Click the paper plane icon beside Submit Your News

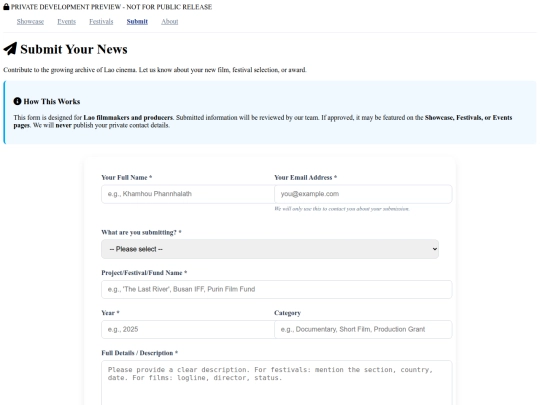(x=10, y=49)
